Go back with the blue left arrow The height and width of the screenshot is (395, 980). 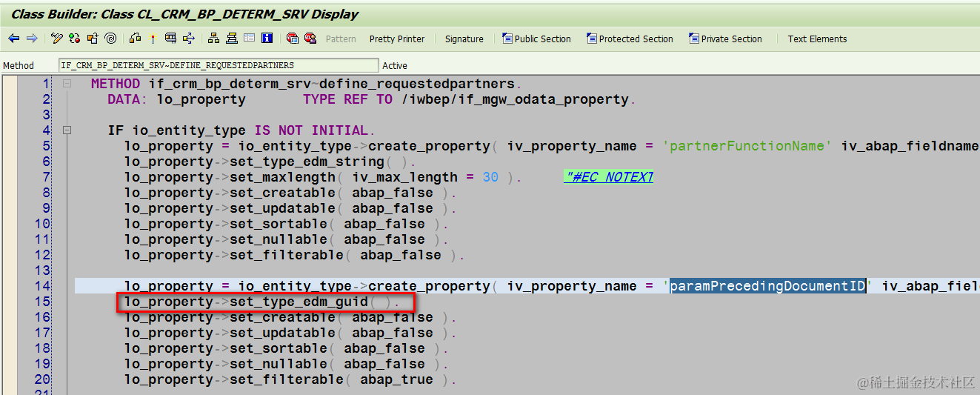14,39
